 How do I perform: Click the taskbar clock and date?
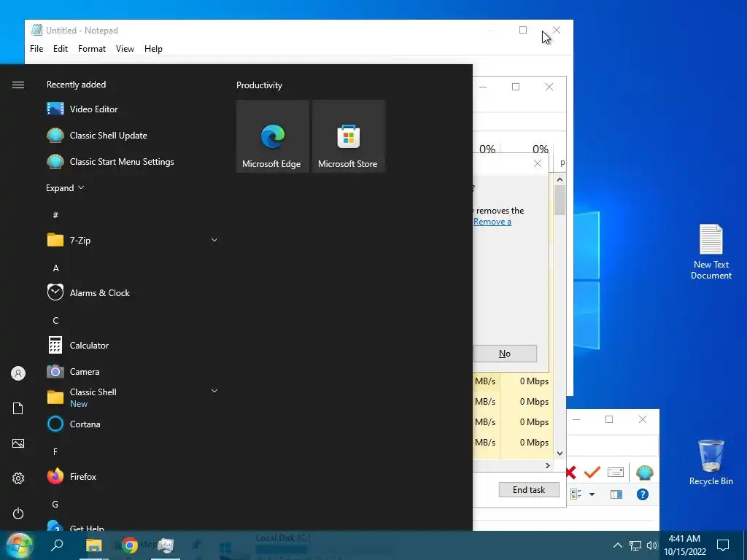point(684,545)
